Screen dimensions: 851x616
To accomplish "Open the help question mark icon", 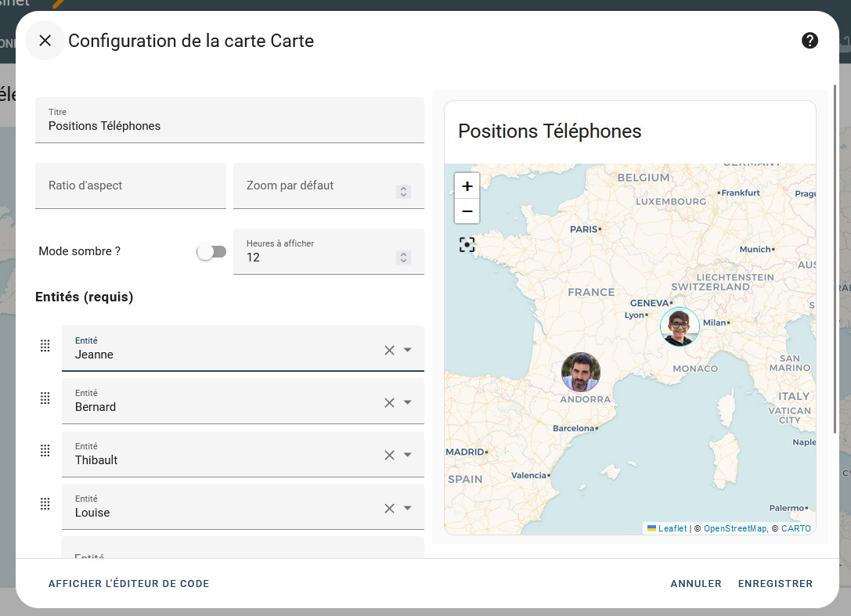I will click(810, 41).
